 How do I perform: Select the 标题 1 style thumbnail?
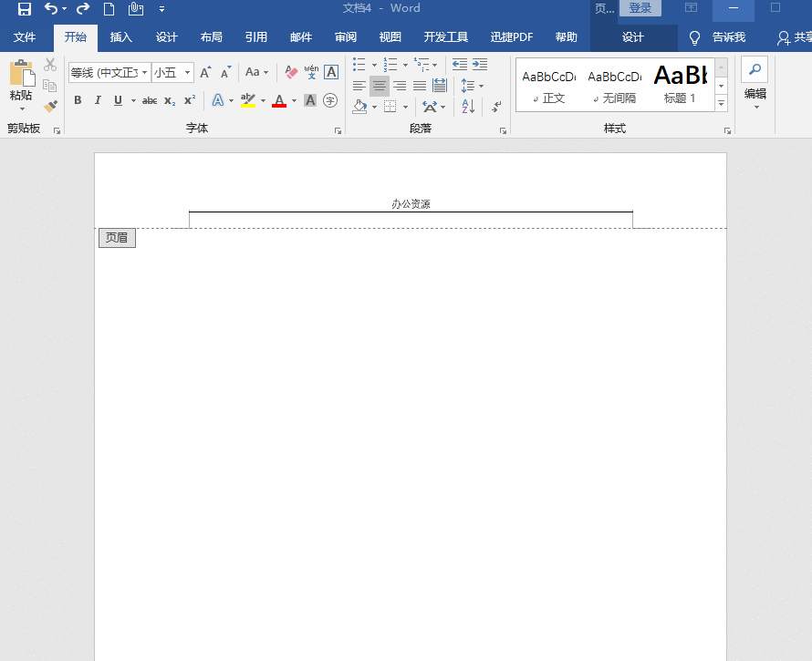pos(681,84)
